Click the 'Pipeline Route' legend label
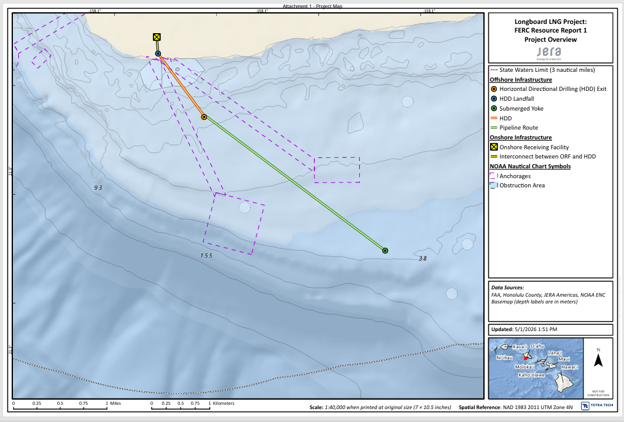This screenshot has width=624, height=422. [x=519, y=128]
